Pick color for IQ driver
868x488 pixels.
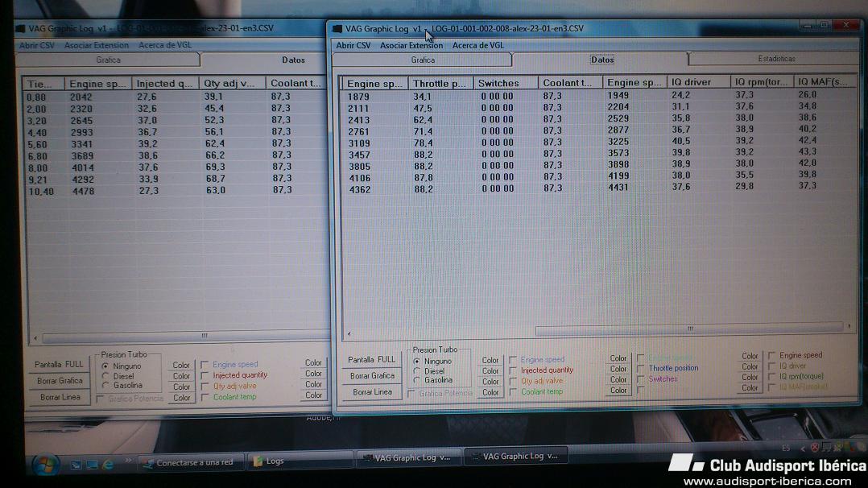(x=750, y=366)
